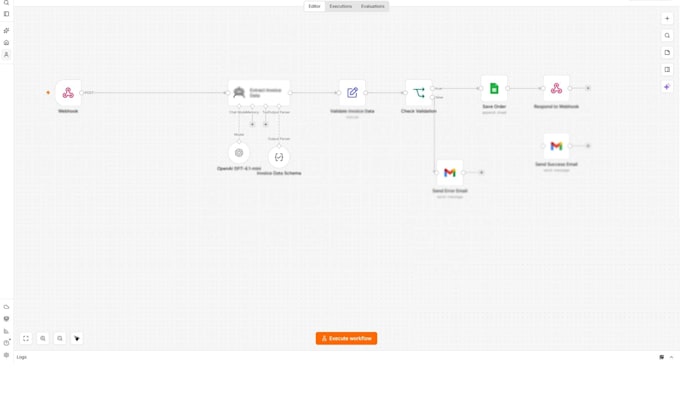Add node after Respond to Webhook
The width and height of the screenshot is (680, 411).
point(588,88)
